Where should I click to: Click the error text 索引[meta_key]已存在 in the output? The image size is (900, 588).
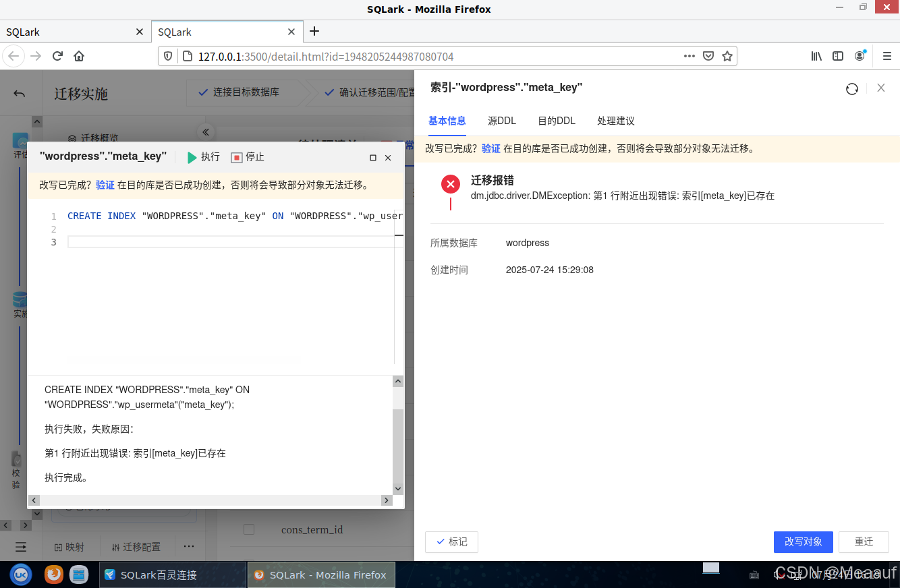click(179, 453)
